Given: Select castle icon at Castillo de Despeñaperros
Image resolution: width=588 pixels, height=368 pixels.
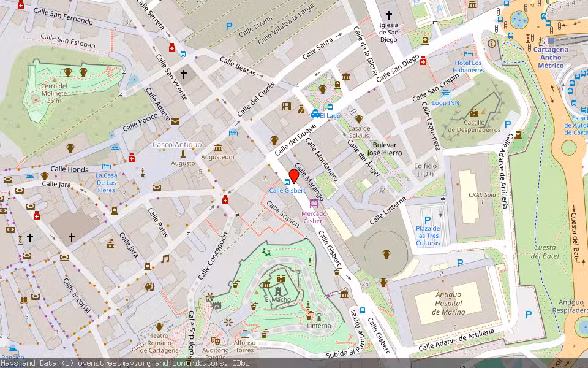Looking at the screenshot, I should pos(474,112).
